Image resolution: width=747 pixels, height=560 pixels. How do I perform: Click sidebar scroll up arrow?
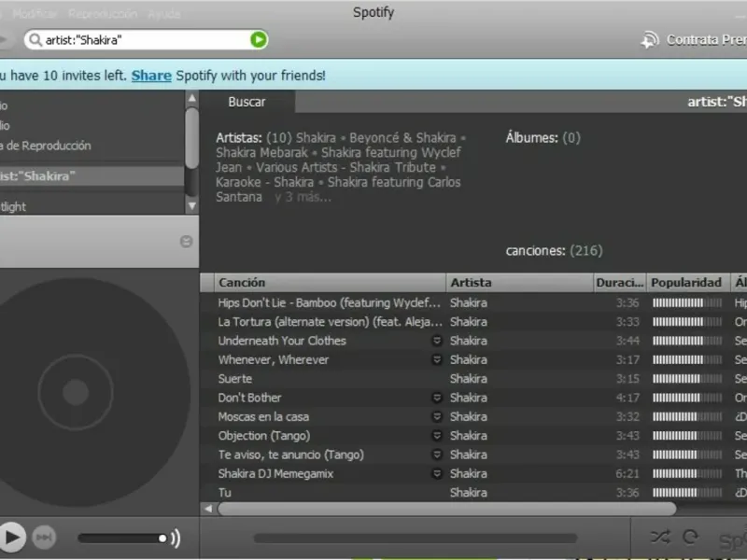(191, 98)
